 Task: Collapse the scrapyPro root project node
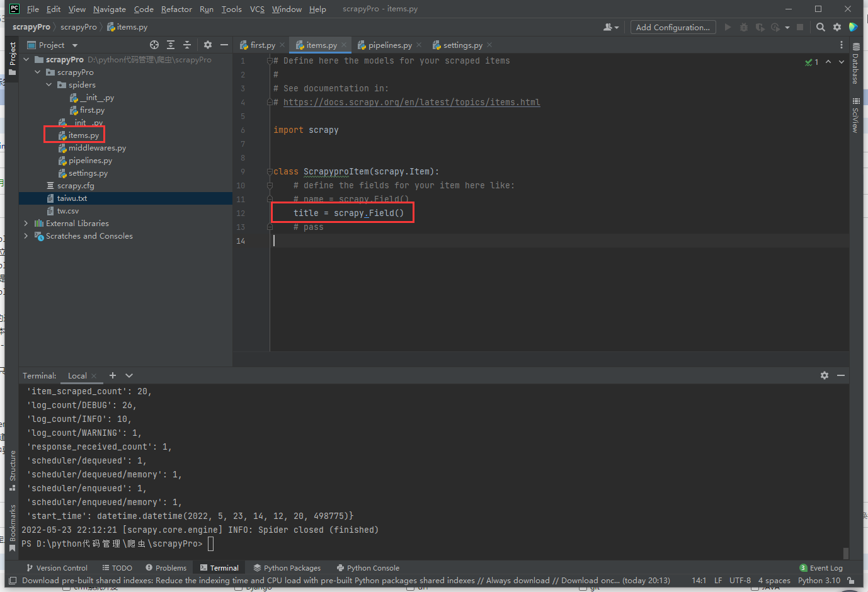pos(26,60)
